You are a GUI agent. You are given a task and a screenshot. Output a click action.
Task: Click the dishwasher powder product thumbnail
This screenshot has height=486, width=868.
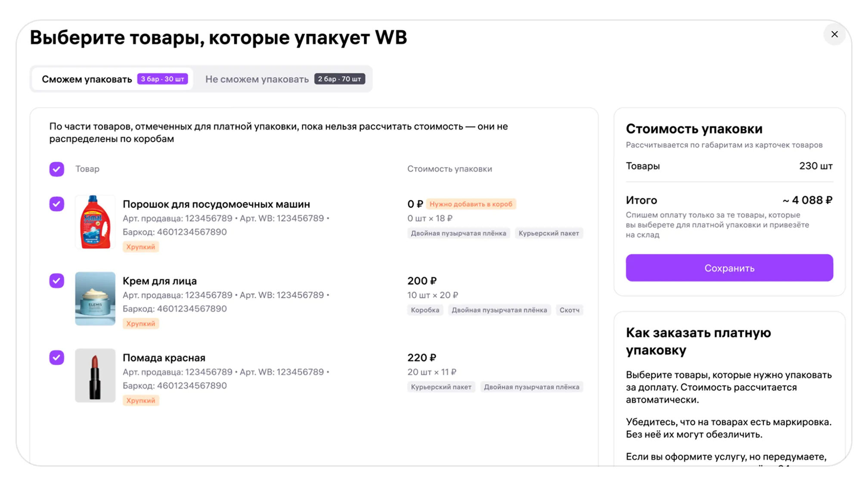(95, 222)
